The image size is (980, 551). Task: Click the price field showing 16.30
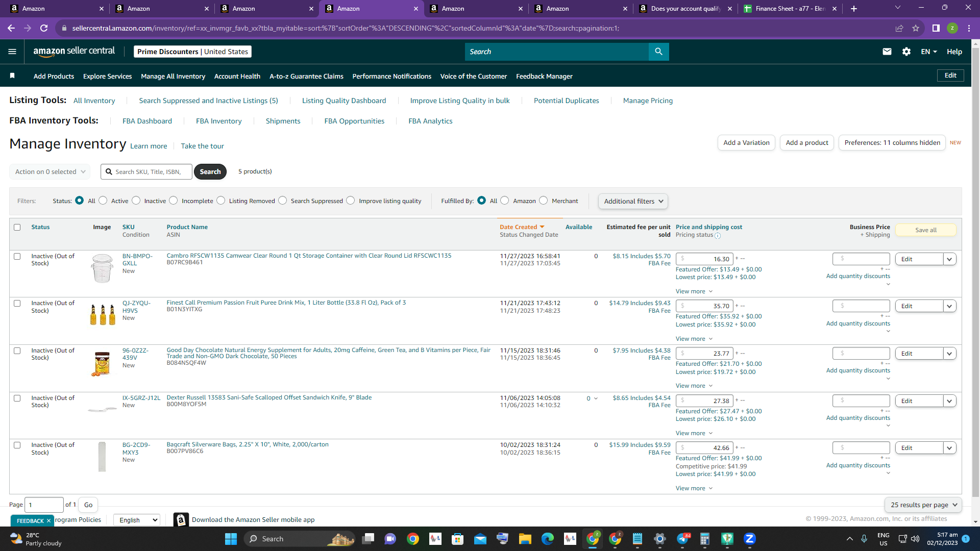[x=704, y=259]
